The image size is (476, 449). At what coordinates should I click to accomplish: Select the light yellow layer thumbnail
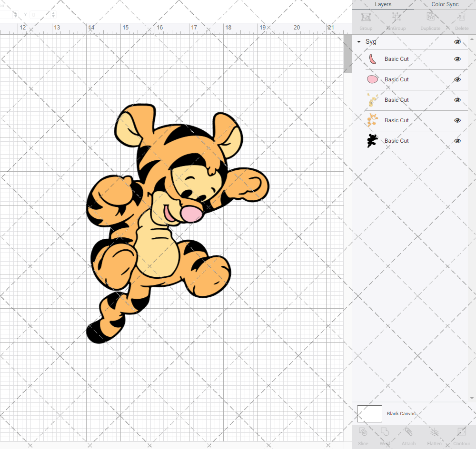[373, 100]
